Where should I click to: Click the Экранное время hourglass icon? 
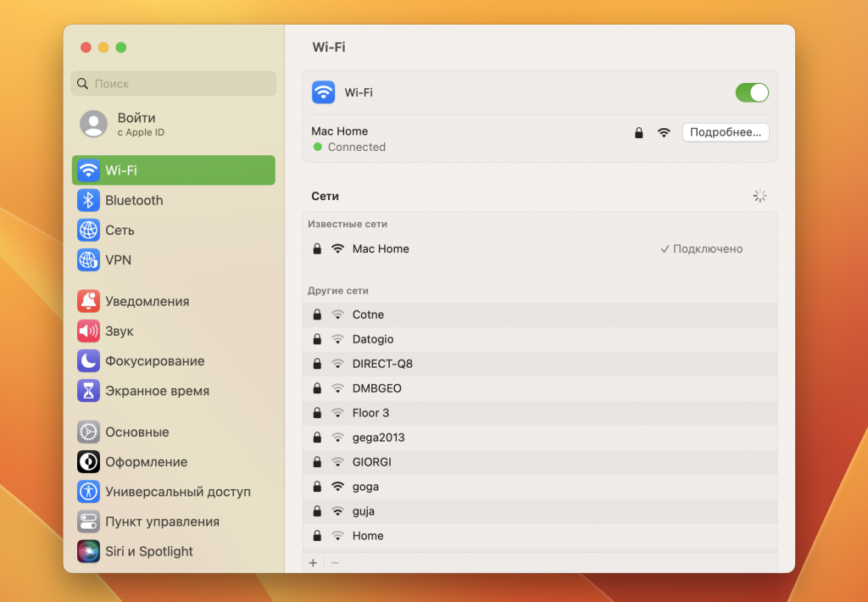point(88,391)
